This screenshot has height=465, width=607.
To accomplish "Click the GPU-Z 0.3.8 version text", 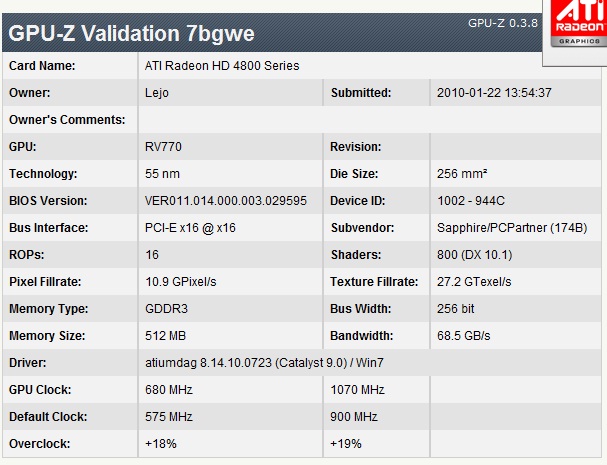I will pos(503,23).
